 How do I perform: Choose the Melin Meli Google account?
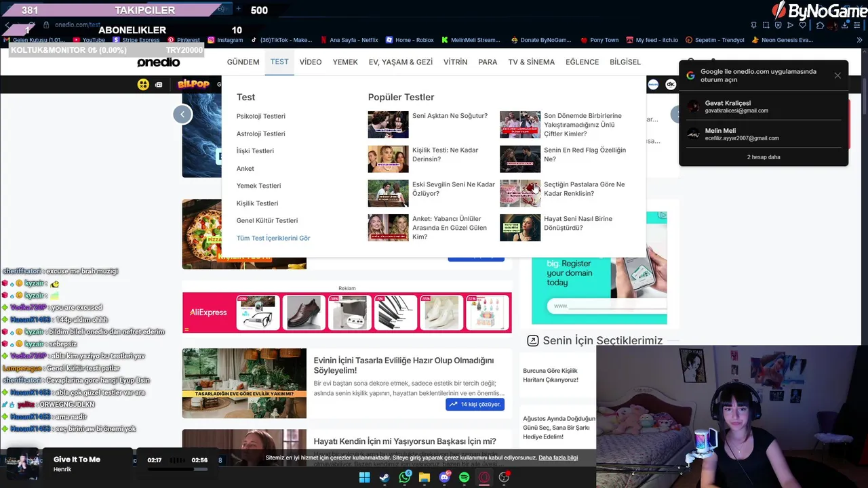coord(764,134)
